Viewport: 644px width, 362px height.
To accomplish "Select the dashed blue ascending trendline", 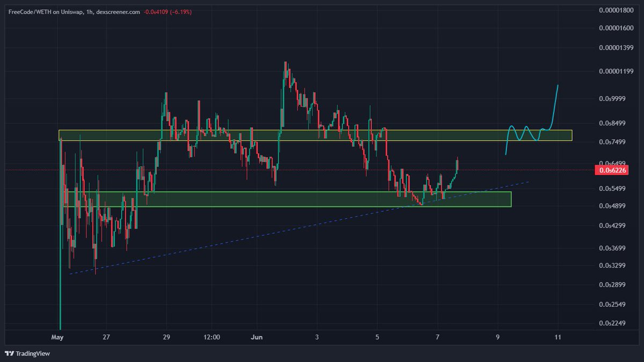I will click(299, 228).
